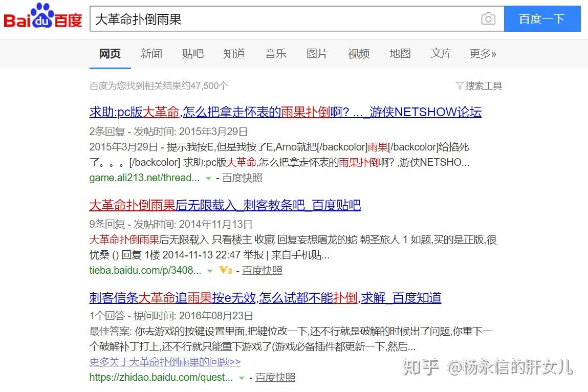588x392 pixels.
Task: Click the 百度为您找到相关结果约47,500个 text
Action: pos(159,86)
